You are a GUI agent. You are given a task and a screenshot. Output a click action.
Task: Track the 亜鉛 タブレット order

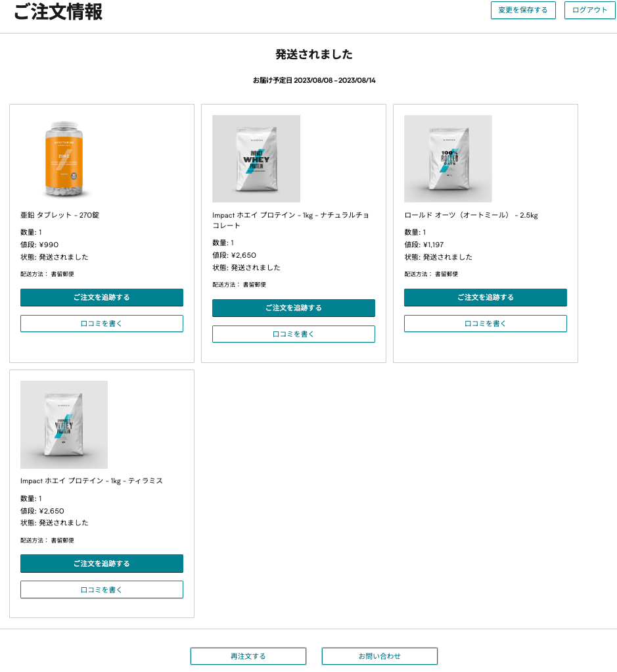tap(102, 297)
